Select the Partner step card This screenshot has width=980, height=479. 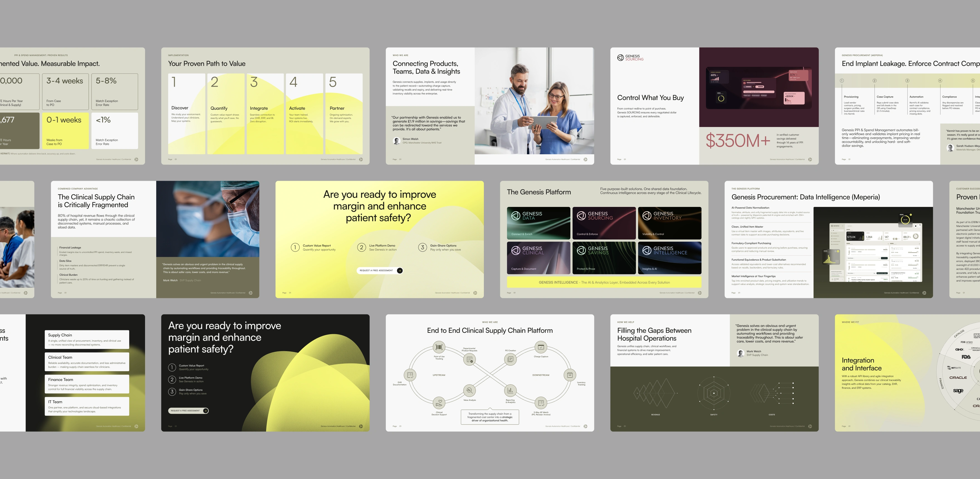(344, 114)
